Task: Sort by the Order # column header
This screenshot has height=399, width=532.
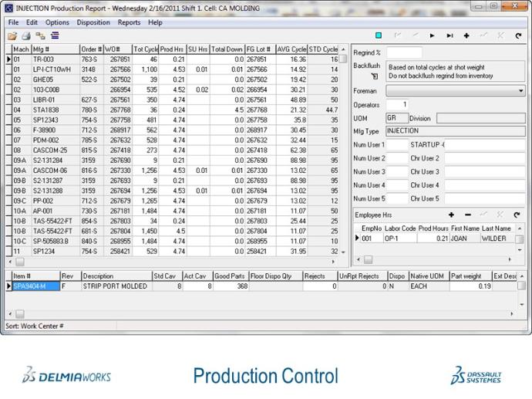Action: 91,49
